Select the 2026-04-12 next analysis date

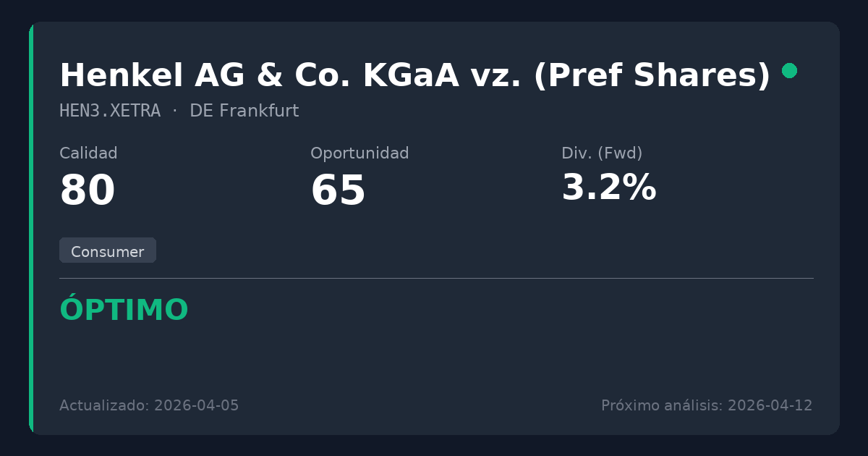tap(770, 405)
